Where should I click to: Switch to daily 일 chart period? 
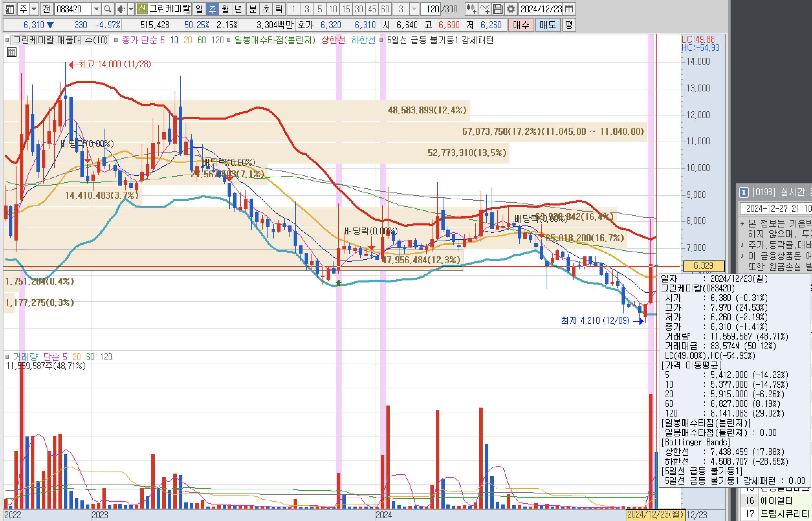click(x=199, y=9)
